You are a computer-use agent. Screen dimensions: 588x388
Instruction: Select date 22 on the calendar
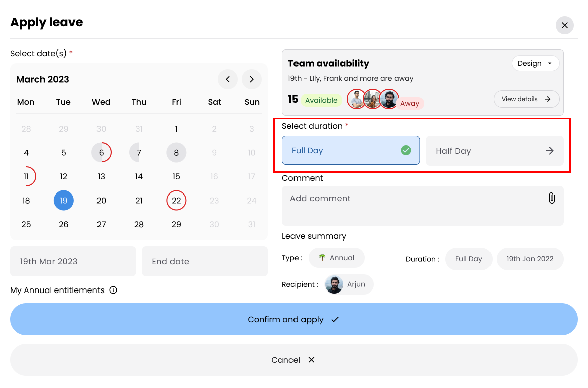[x=176, y=200]
